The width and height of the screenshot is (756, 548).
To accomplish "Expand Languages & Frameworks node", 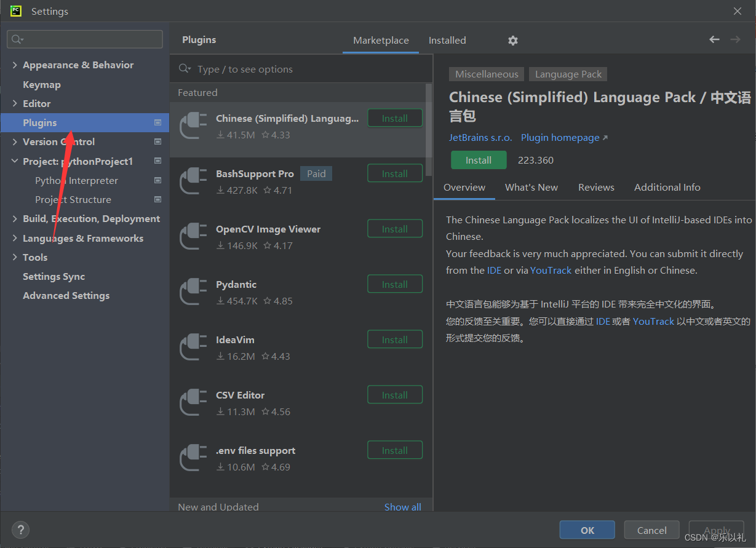I will 15,238.
